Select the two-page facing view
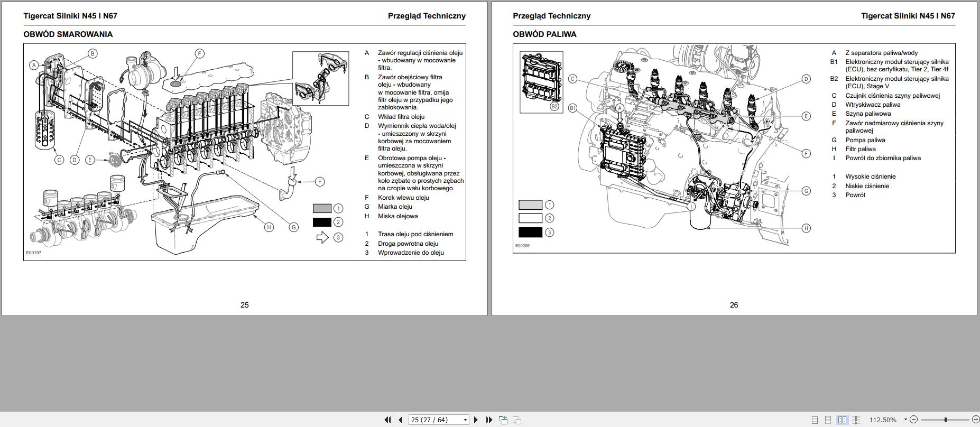Viewport: 980px width, 427px height. [x=842, y=420]
